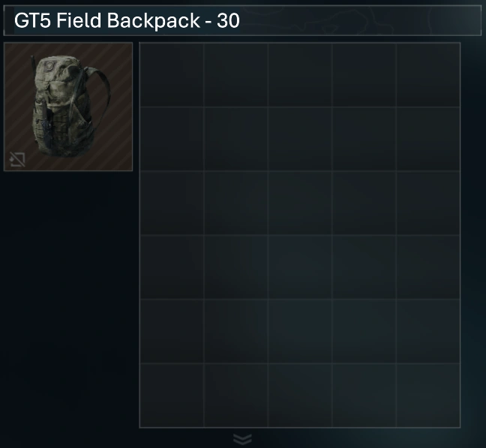Image resolution: width=486 pixels, height=448 pixels.
Task: Select the second slot in the top row
Action: point(235,75)
